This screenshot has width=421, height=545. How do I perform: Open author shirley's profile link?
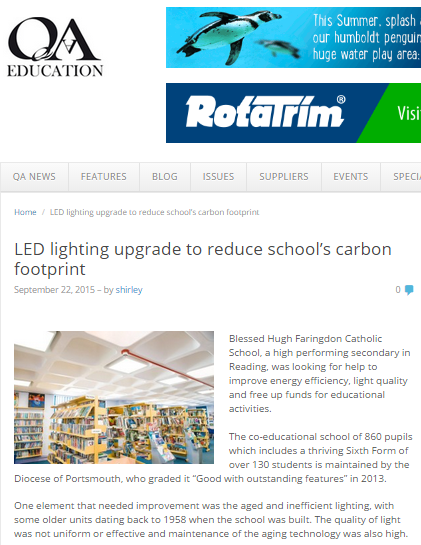click(129, 290)
